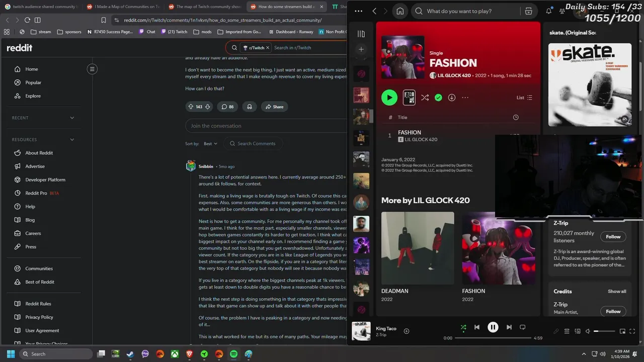Follow Z-Trip in Credits section
The height and width of the screenshot is (362, 644).
[613, 311]
